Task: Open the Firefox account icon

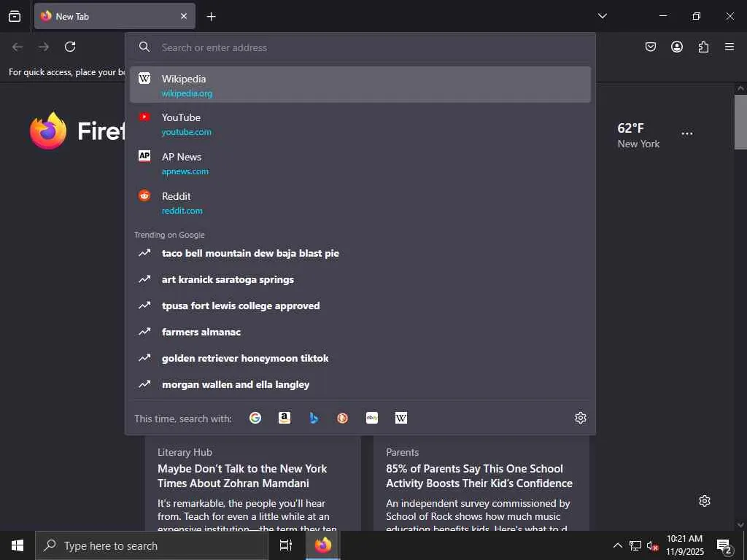Action: [676, 47]
